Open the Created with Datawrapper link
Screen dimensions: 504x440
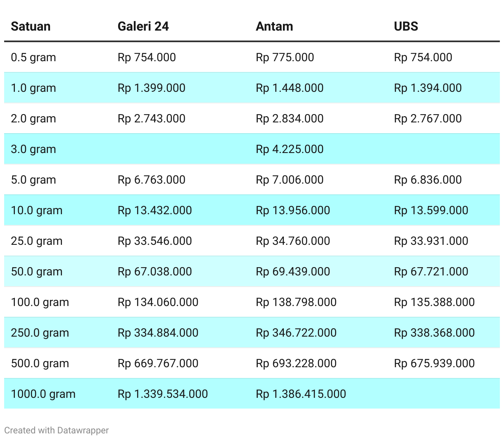(x=57, y=430)
